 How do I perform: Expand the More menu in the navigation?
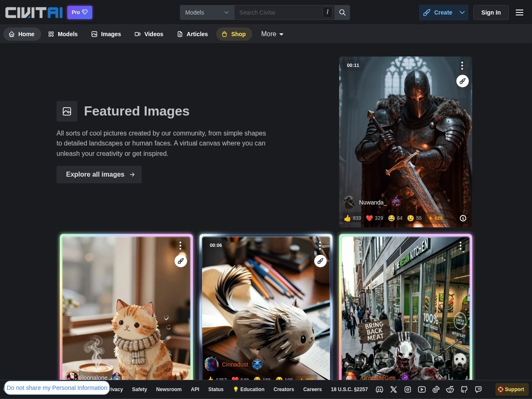pyautogui.click(x=272, y=34)
